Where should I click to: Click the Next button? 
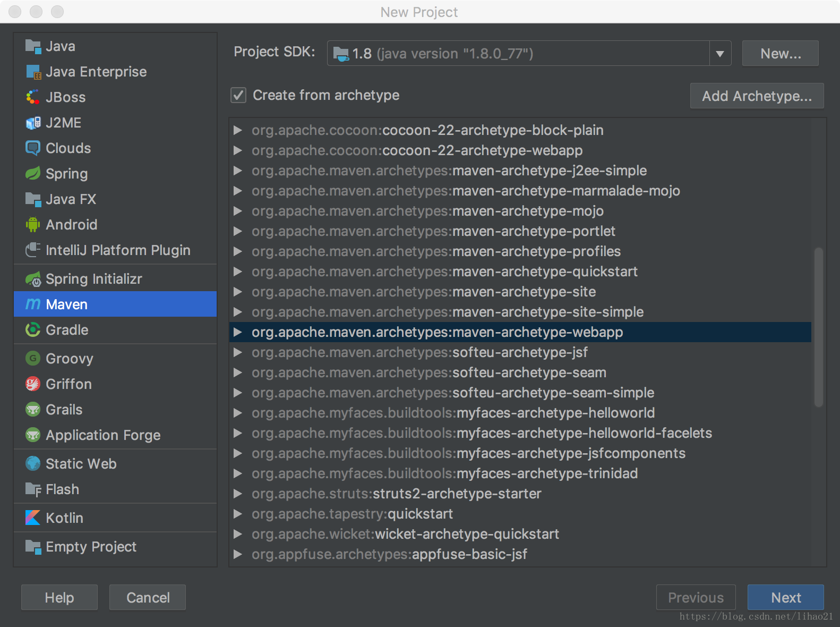coord(785,598)
